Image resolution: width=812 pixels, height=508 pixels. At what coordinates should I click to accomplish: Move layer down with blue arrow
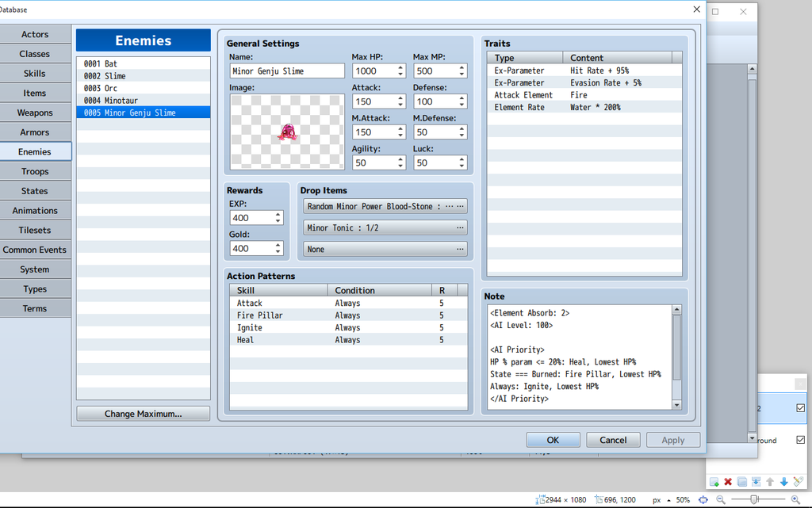click(783, 482)
